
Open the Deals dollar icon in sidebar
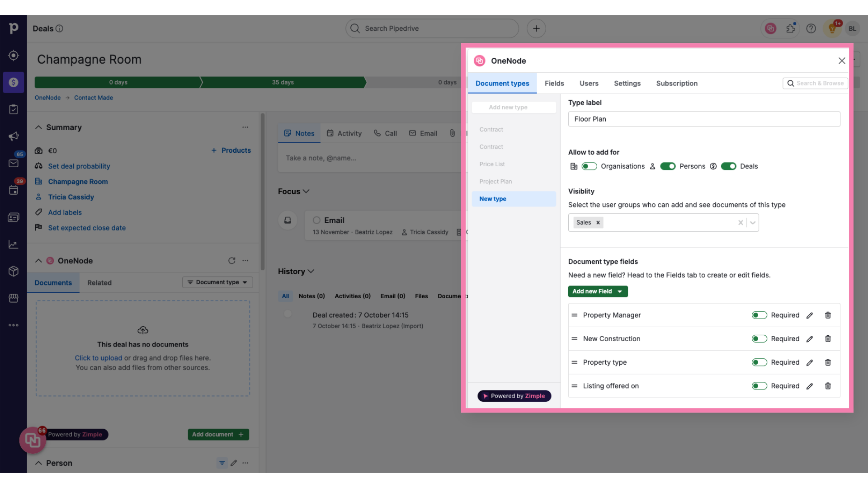coord(14,82)
